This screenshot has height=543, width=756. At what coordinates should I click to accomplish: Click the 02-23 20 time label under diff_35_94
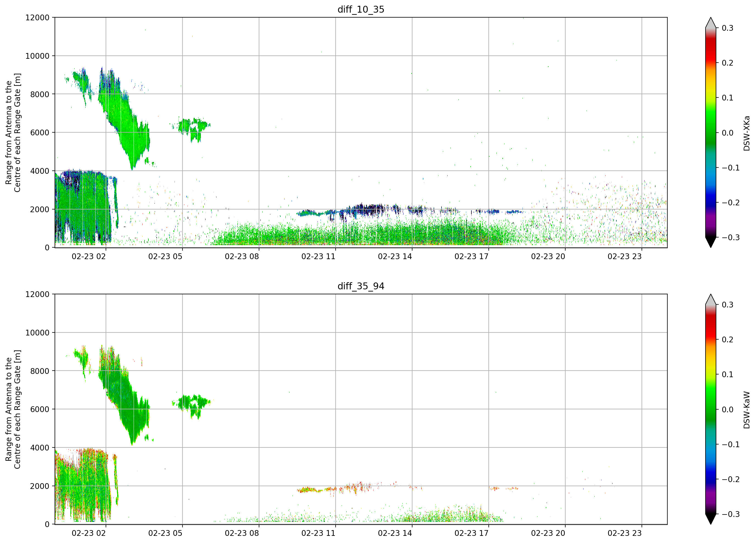(x=548, y=533)
